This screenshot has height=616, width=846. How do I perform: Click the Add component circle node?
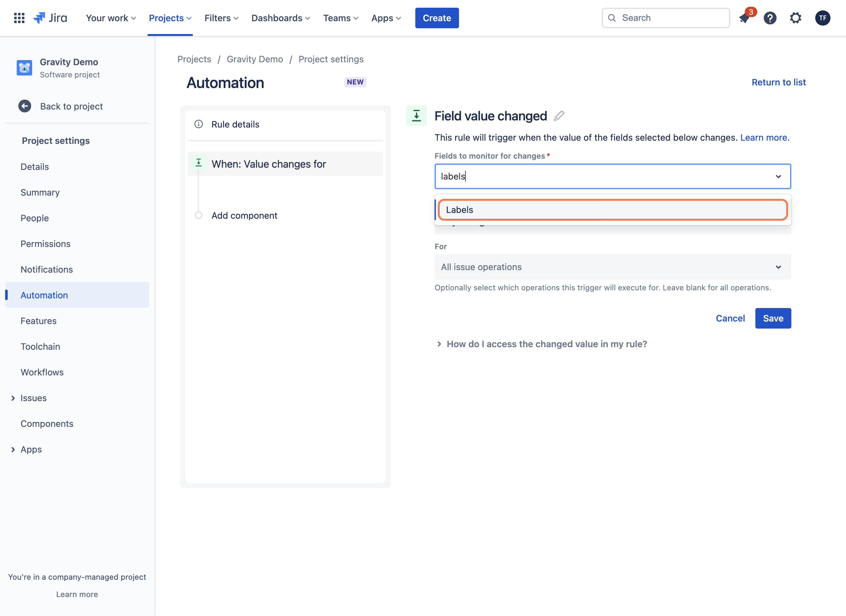coord(199,215)
